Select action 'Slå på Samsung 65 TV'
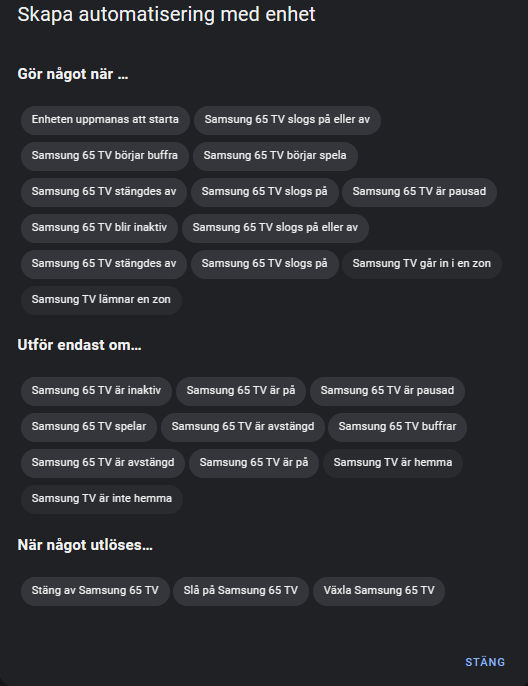Image resolution: width=528 pixels, height=686 pixels. 241,591
